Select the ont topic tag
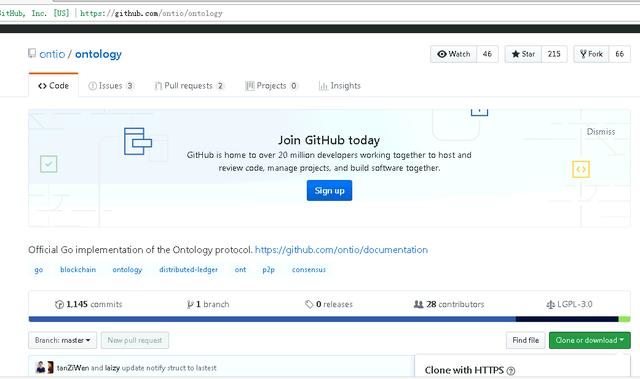Viewport: 640px width, 379px height. pos(240,270)
